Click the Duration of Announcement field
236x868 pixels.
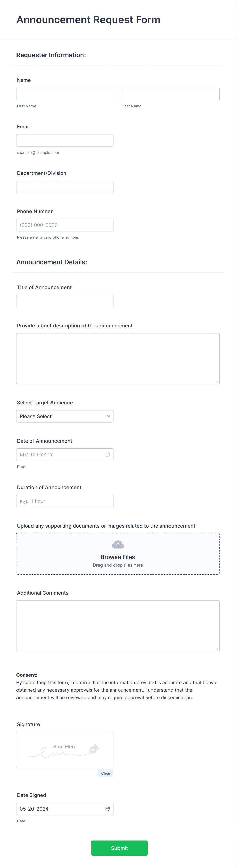(65, 501)
